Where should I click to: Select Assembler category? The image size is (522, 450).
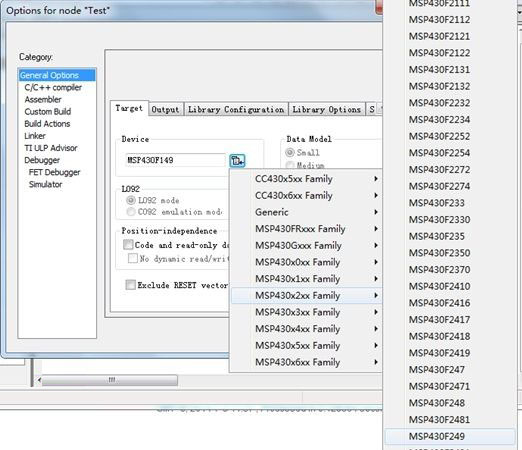[43, 99]
